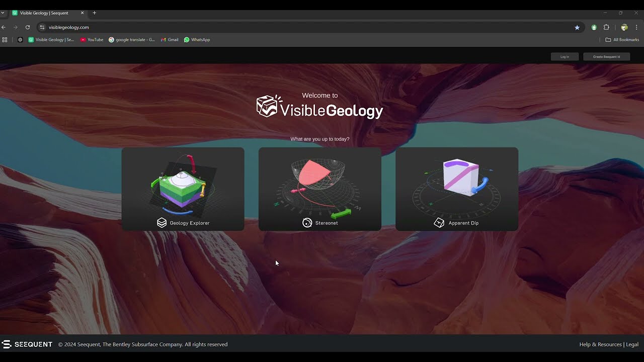Click the VisibleGeology title text
Image resolution: width=644 pixels, height=362 pixels.
(x=331, y=111)
